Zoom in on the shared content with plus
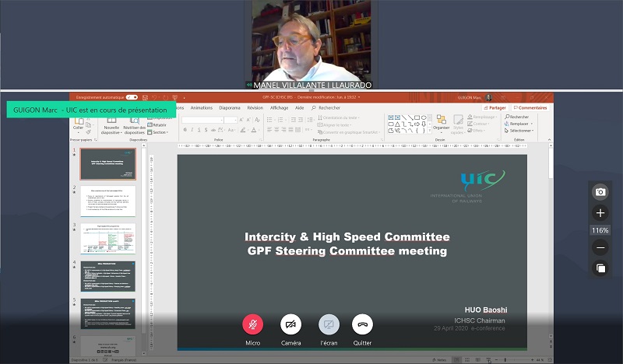The image size is (623, 364). [x=600, y=213]
